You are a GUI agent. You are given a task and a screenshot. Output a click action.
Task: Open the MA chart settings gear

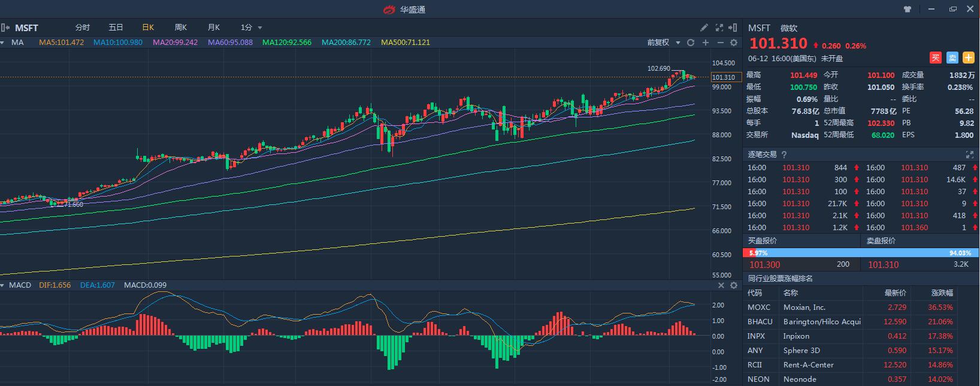click(x=734, y=43)
